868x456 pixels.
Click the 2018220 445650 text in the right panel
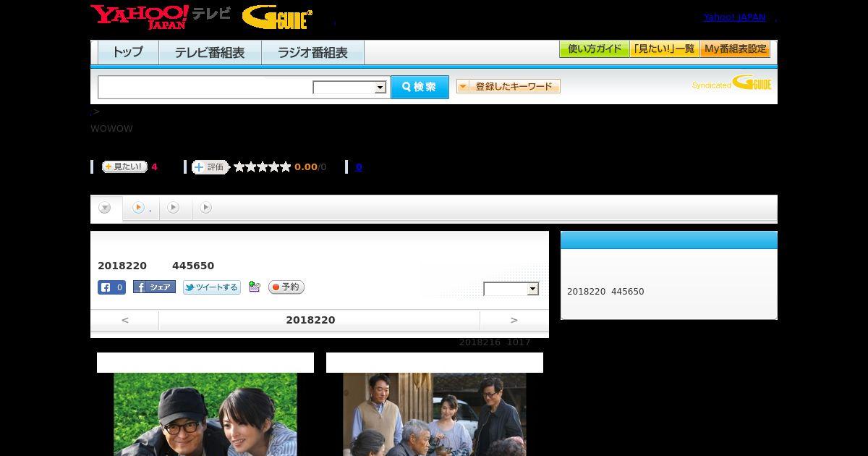click(605, 292)
